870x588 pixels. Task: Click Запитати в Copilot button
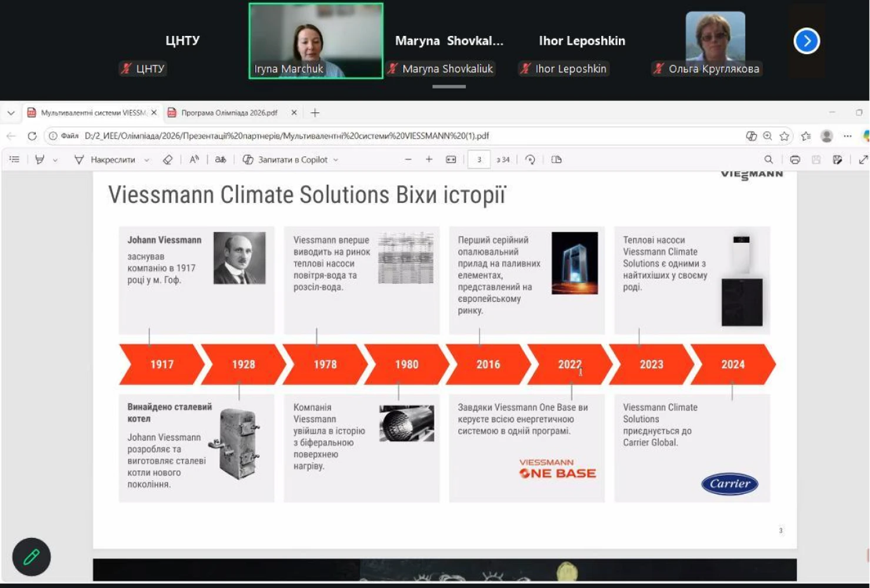pyautogui.click(x=286, y=159)
